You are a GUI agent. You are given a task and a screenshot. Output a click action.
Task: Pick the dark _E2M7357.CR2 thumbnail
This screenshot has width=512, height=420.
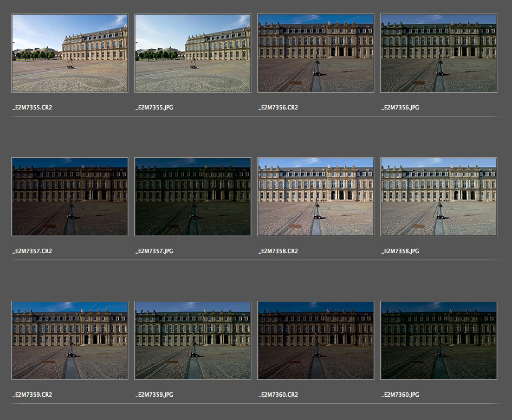(x=70, y=197)
